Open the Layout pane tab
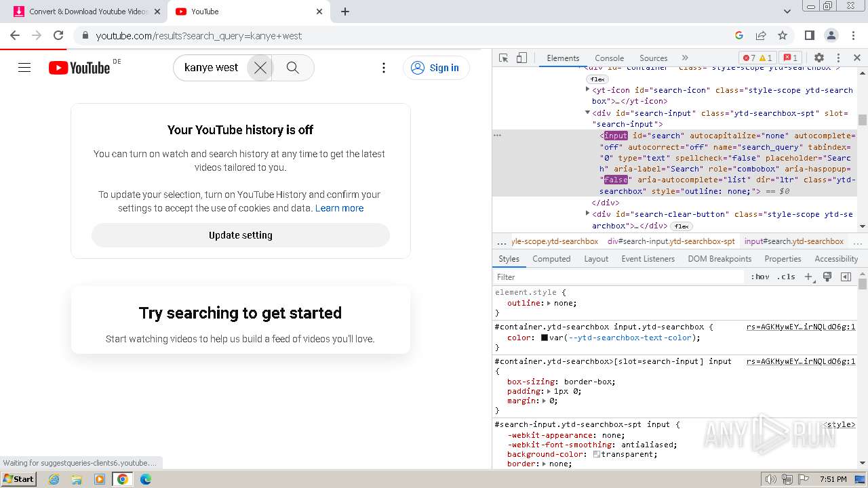The height and width of the screenshot is (488, 868). coord(596,259)
